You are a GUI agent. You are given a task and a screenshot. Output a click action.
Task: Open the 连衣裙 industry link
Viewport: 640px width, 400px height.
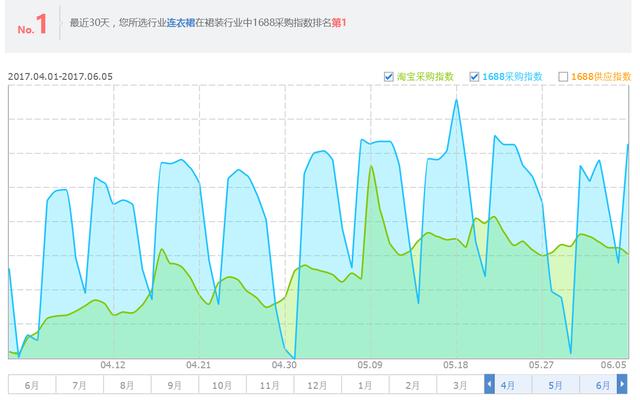pos(179,20)
